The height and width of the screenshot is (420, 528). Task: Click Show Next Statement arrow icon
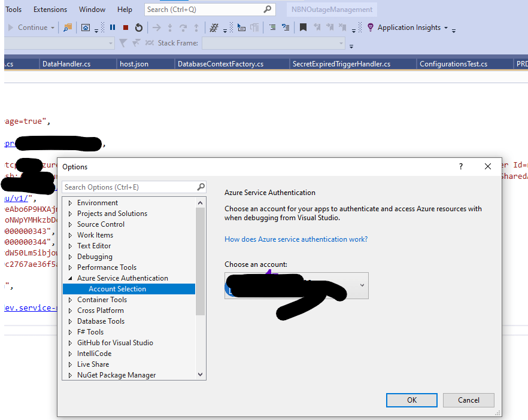[x=157, y=28]
